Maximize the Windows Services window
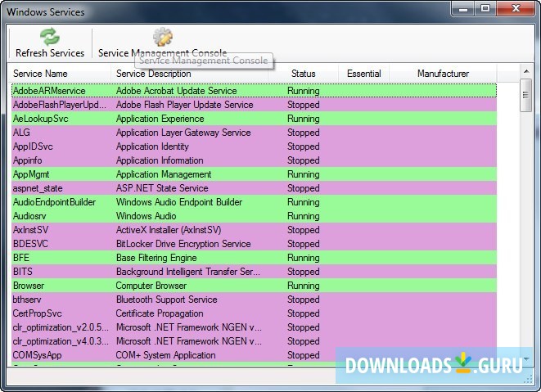 pyautogui.click(x=485, y=9)
